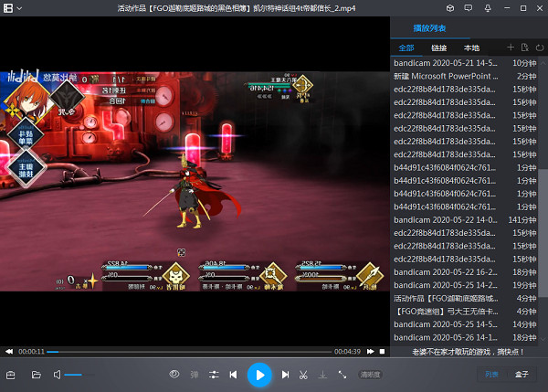
Task: Toggle the eye-protection eye icon
Action: click(174, 374)
